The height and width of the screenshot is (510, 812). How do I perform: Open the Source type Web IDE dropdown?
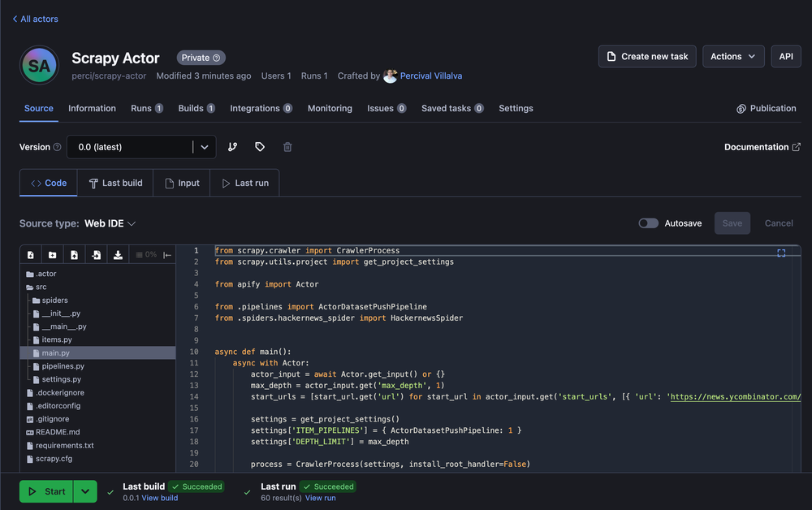coord(110,223)
